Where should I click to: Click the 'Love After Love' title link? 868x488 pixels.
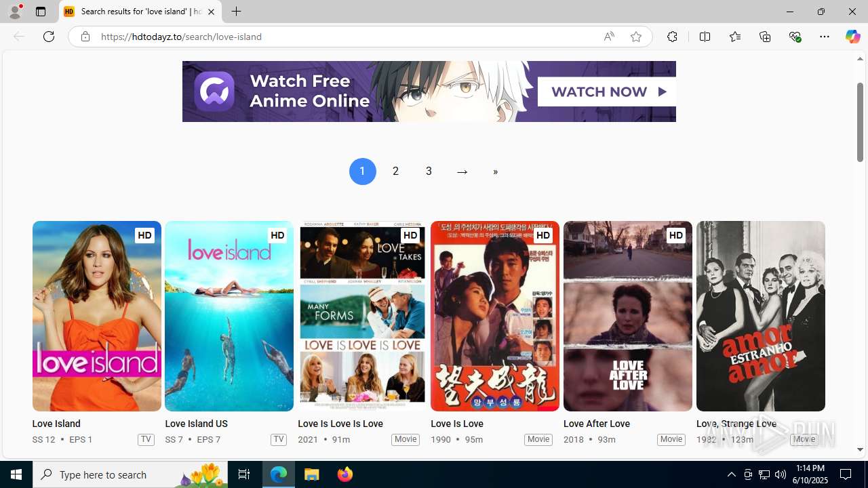(597, 424)
